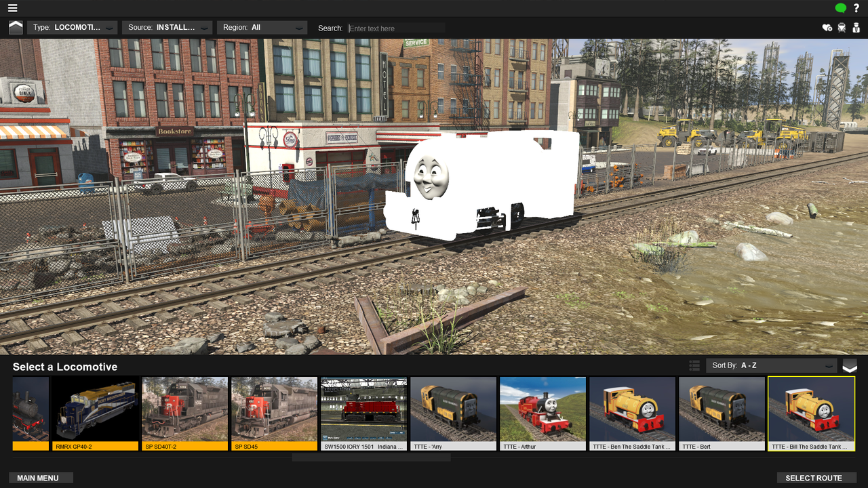
Task: Select the TTTE - Arthur locomotive thumbnail
Action: pos(542,414)
